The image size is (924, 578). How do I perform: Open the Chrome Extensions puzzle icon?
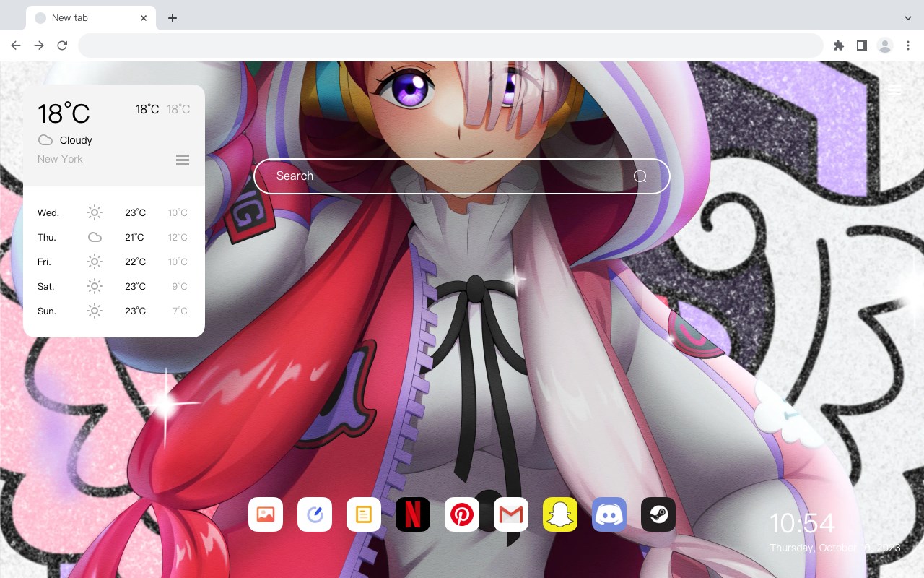(x=839, y=46)
